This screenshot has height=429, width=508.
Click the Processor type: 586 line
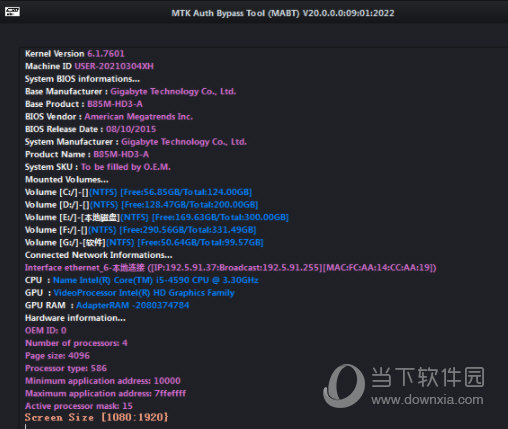tap(66, 368)
